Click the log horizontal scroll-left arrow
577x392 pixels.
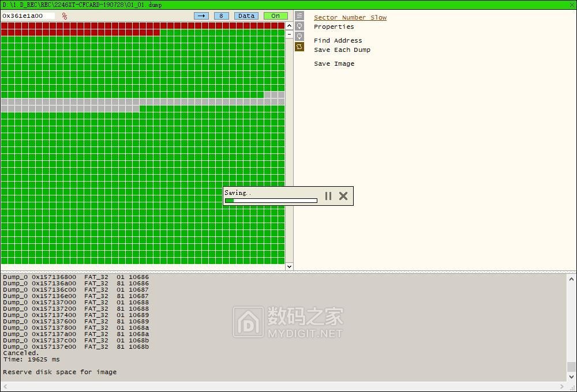pos(5,386)
